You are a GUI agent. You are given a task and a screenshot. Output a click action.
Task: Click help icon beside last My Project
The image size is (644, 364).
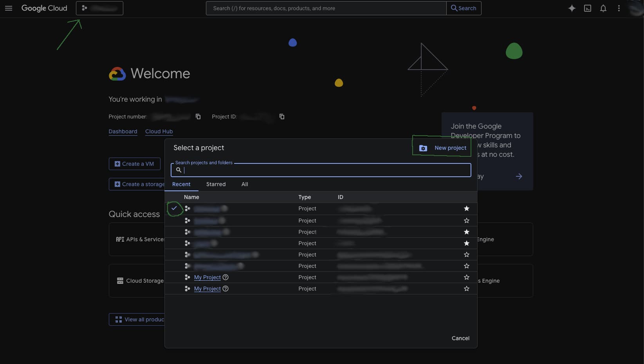[x=225, y=289]
